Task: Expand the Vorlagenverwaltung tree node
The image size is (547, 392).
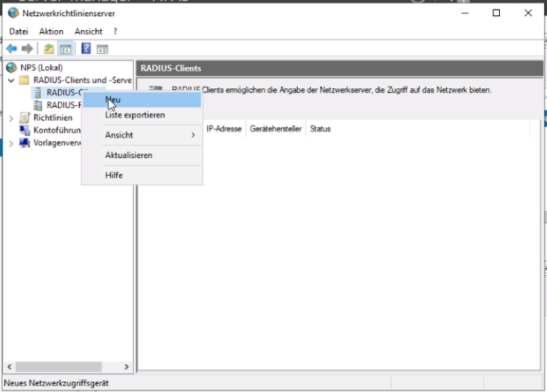Action: click(x=11, y=143)
